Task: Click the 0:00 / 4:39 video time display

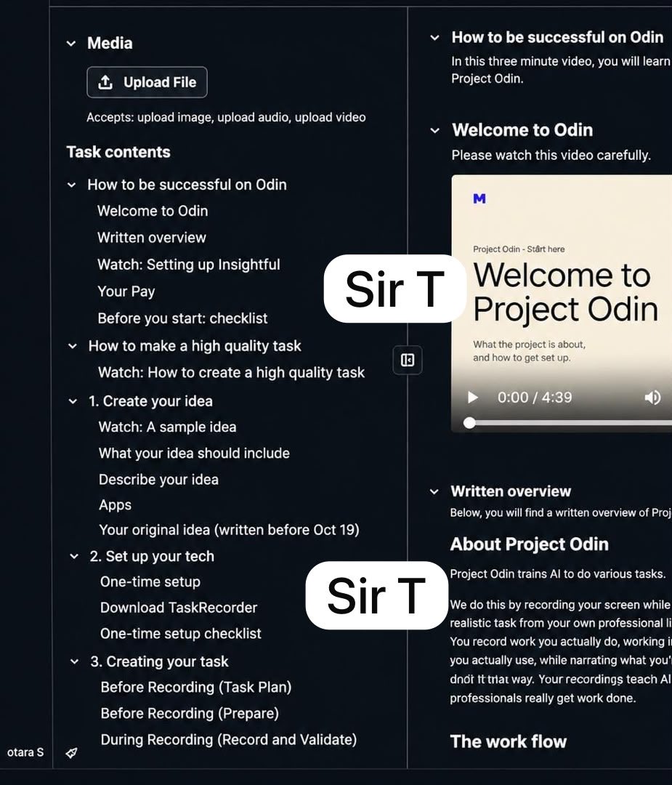Action: coord(535,398)
